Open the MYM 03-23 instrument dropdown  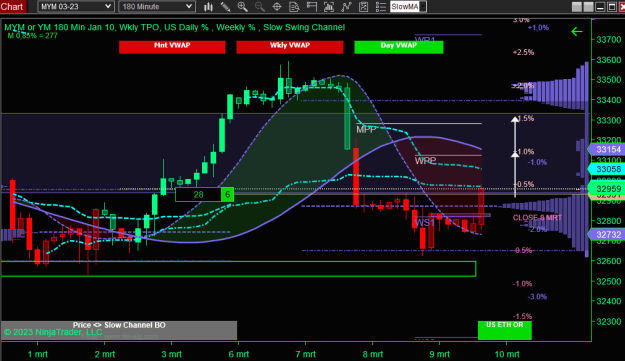(76, 6)
